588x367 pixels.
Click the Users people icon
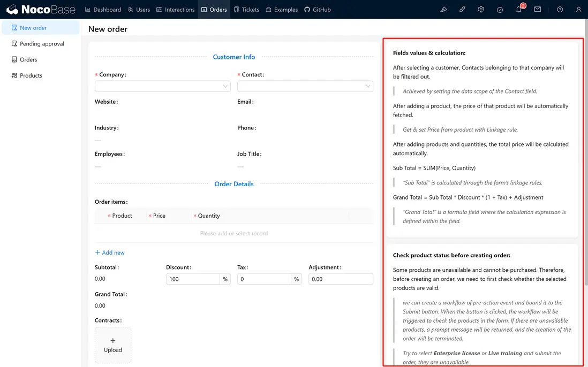coord(131,10)
